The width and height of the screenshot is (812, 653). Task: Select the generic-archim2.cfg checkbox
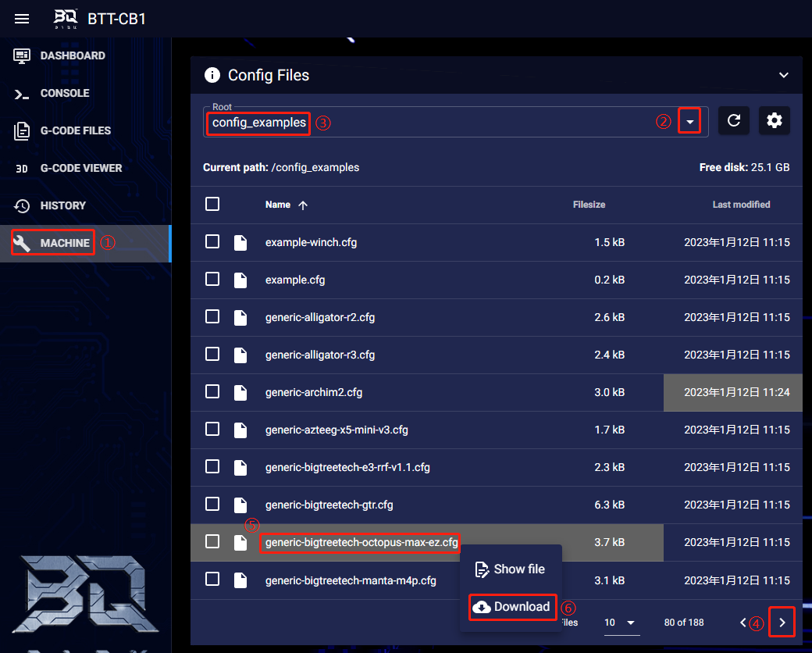(212, 392)
